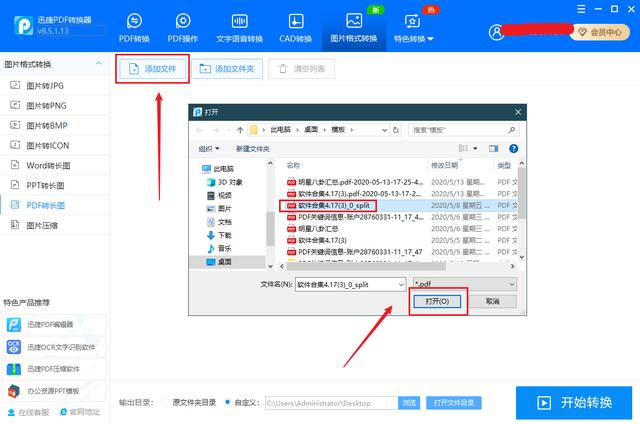The image size is (640, 424).
Task: Select the 自定义 output radio button
Action: click(x=227, y=402)
